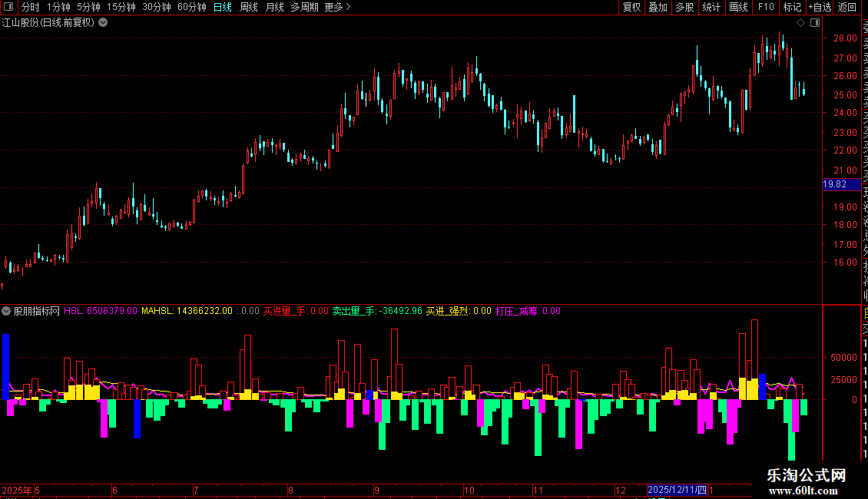
Task: Select the 5分钟 period
Action: (88, 7)
